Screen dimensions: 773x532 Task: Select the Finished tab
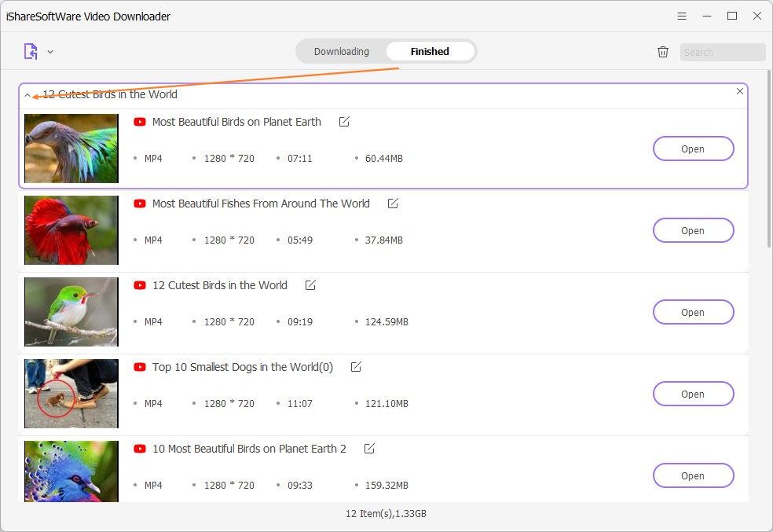[x=430, y=51]
